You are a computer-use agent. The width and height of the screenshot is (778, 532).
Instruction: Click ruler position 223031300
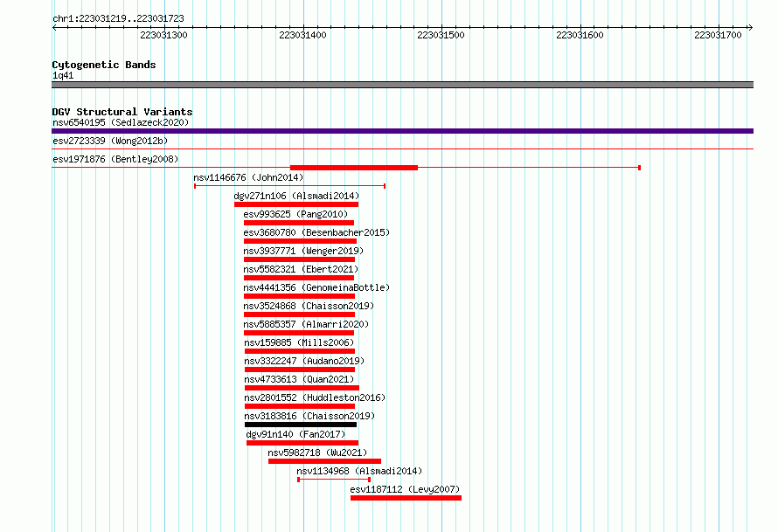coord(163,35)
